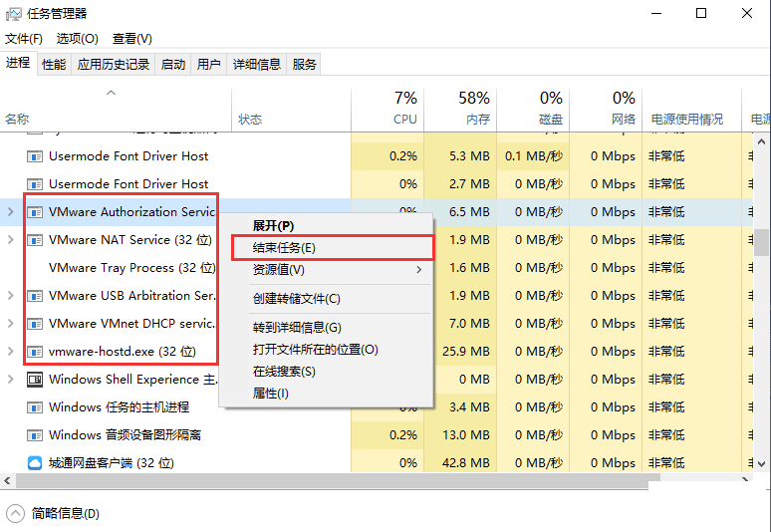Click the Task Manager app icon in the title bar
Screen dimensions: 771x532
point(13,13)
